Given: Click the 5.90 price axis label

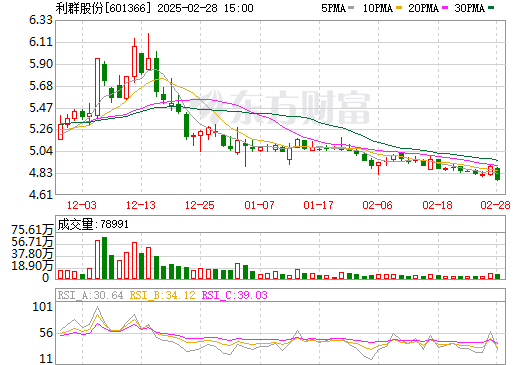Looking at the screenshot, I should [41, 64].
